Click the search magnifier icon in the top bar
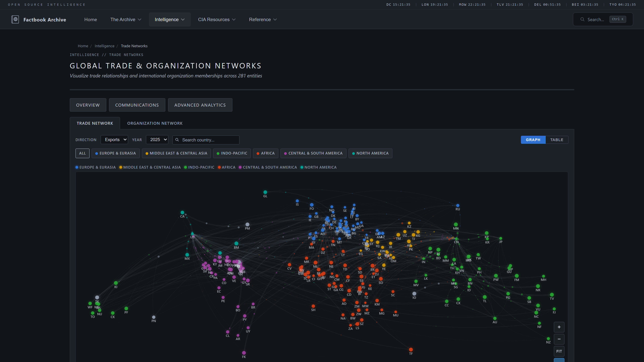Image resolution: width=644 pixels, height=362 pixels. coord(582,19)
